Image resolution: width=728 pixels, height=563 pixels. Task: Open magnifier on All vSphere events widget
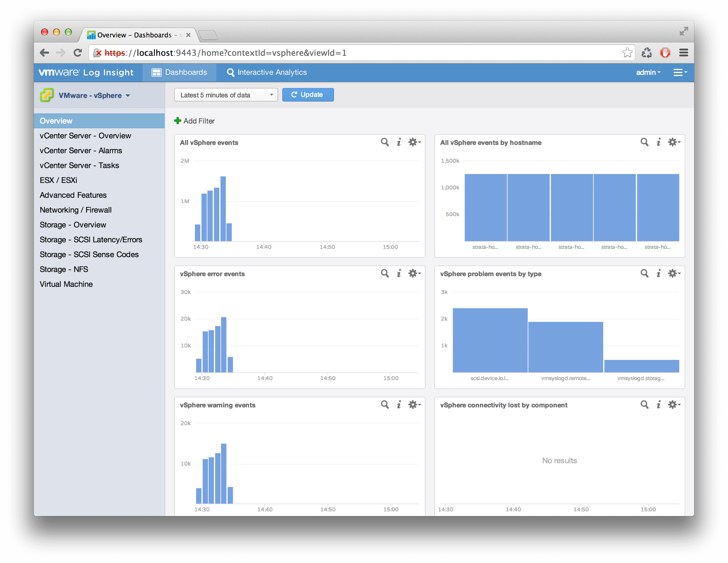385,142
